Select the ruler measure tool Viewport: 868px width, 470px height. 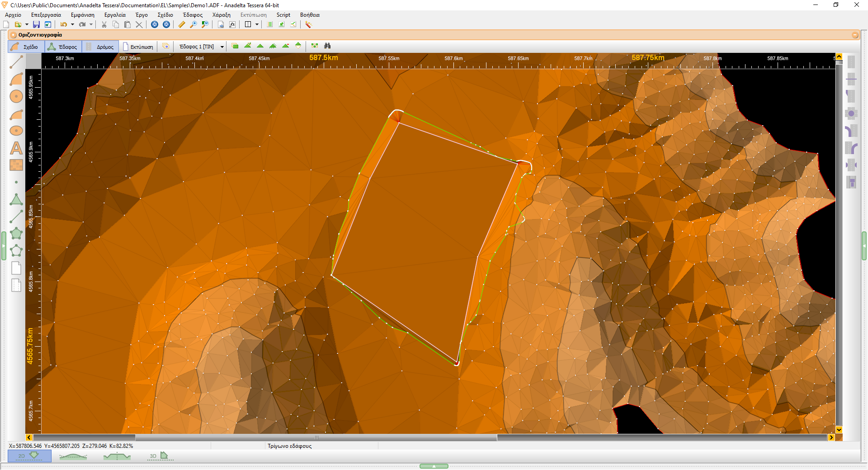[182, 24]
